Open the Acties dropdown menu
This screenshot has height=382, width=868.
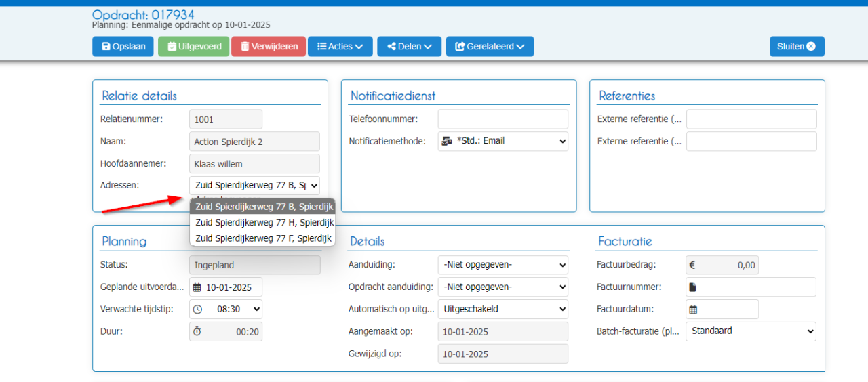point(340,47)
